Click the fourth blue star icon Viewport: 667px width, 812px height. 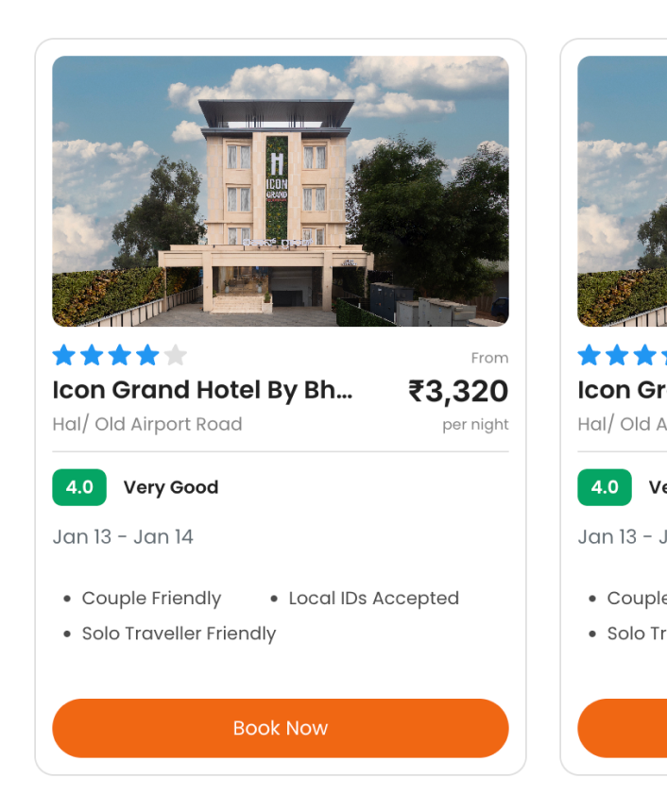click(147, 355)
